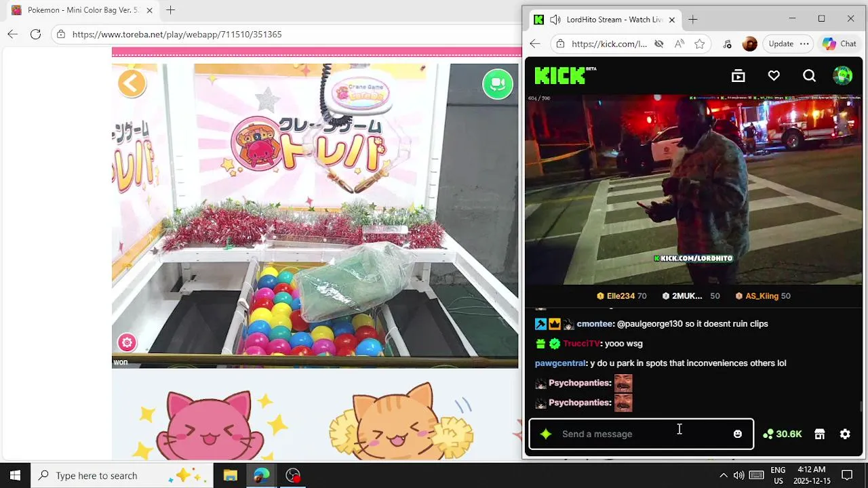
Task: Mute the LordHito Stream tab audio
Action: pyautogui.click(x=555, y=20)
